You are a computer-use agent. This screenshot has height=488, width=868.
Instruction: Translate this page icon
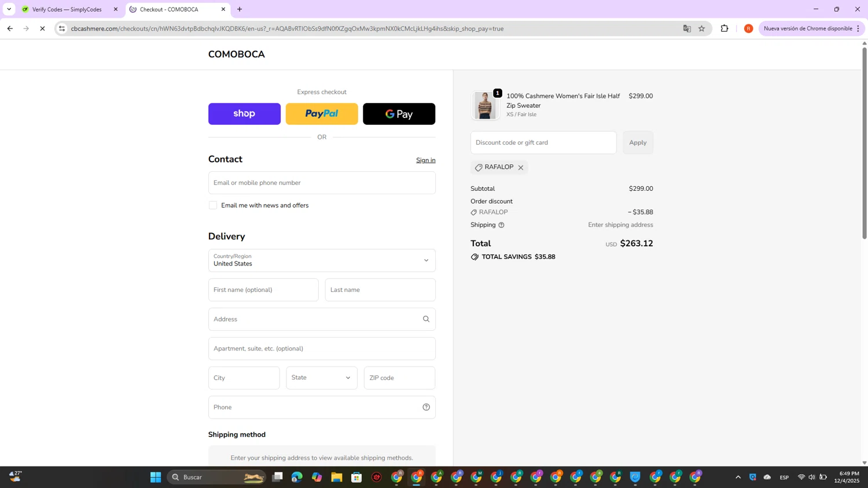(687, 28)
